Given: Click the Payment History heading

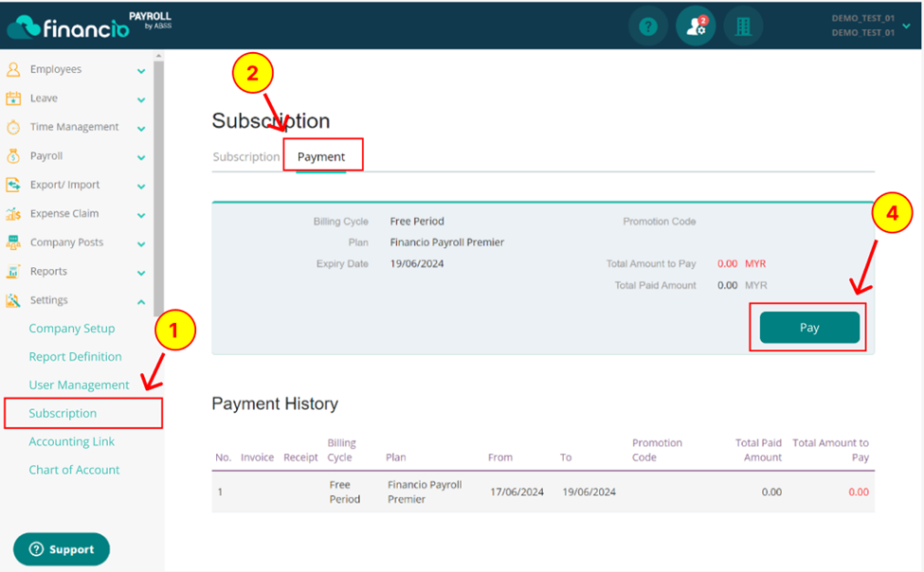Looking at the screenshot, I should point(275,403).
